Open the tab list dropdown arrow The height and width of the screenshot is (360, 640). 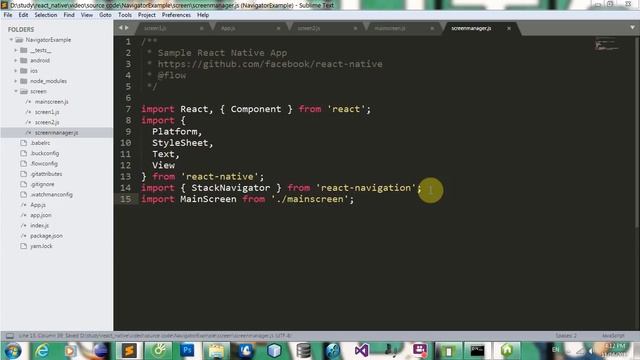click(632, 28)
